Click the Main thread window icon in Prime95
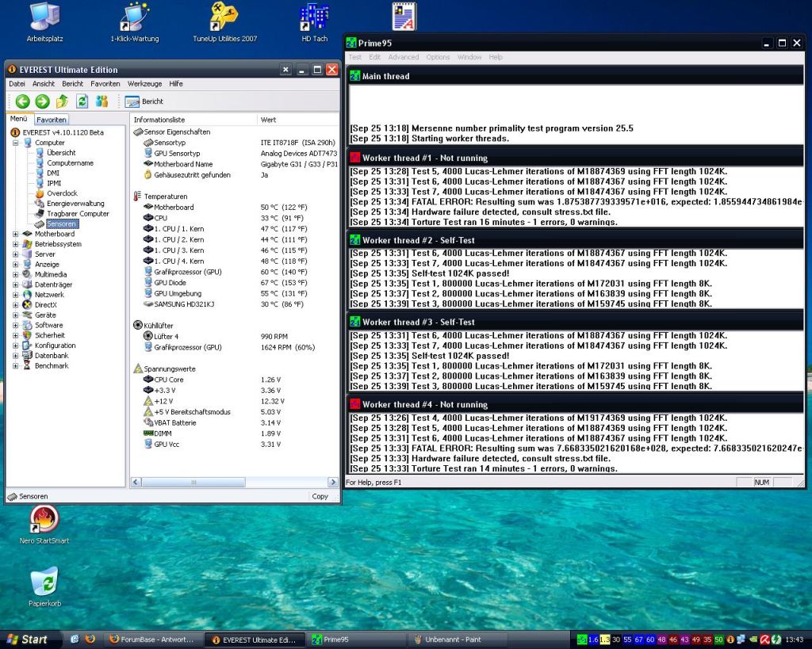812x649 pixels. pyautogui.click(x=354, y=76)
